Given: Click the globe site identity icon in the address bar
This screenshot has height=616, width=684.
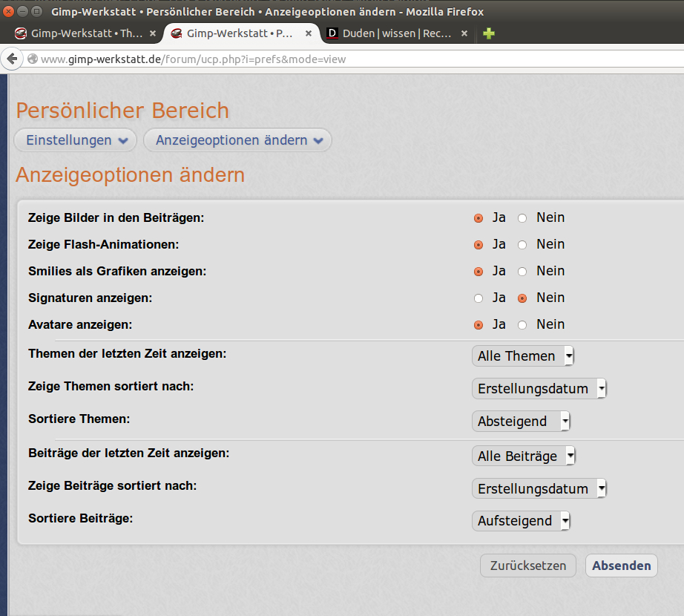Looking at the screenshot, I should [33, 59].
